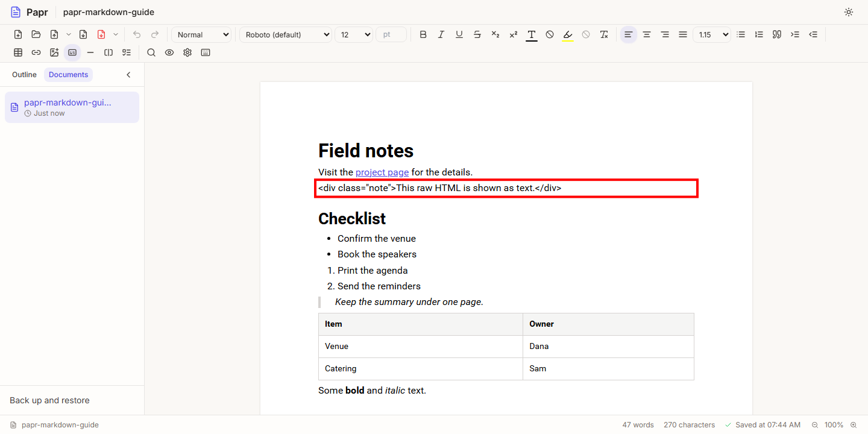Open the font size 12 dropdown
The width and height of the screenshot is (868, 434).
354,34
